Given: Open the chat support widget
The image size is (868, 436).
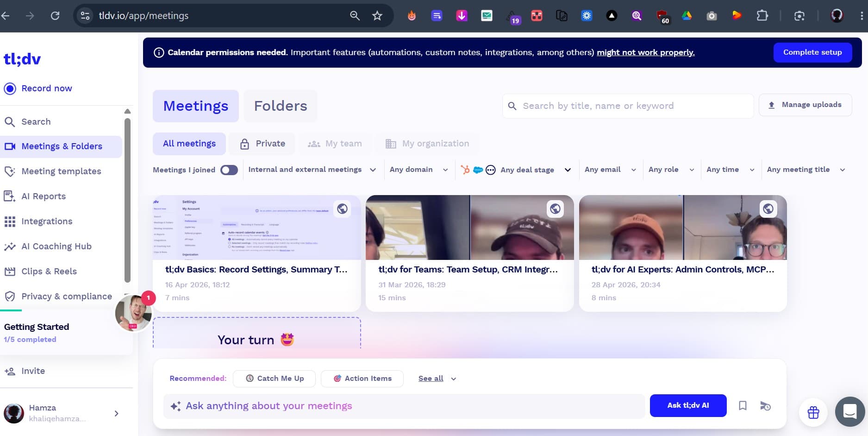Looking at the screenshot, I should (x=850, y=411).
